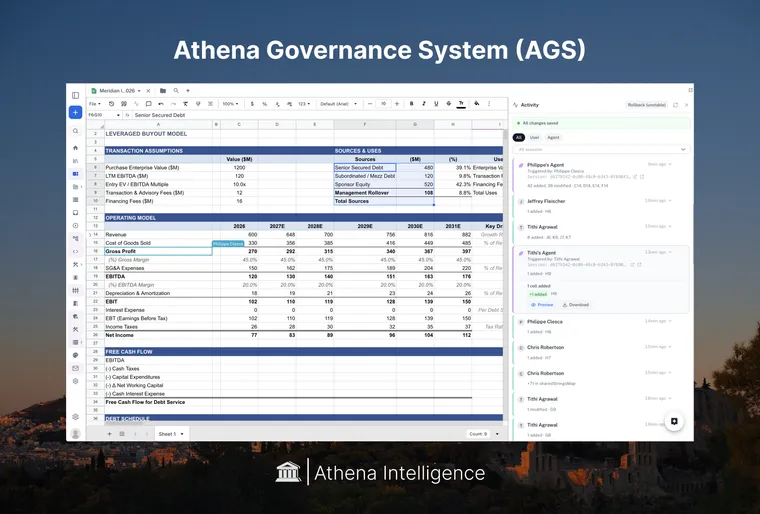This screenshot has height=514, width=760.
Task: Click the comment icon in toolbar
Action: click(x=148, y=104)
